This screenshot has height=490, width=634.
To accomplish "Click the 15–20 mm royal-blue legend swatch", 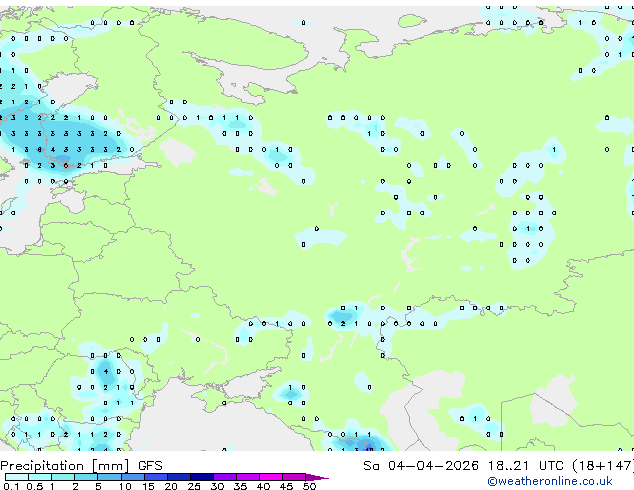I will [156, 477].
